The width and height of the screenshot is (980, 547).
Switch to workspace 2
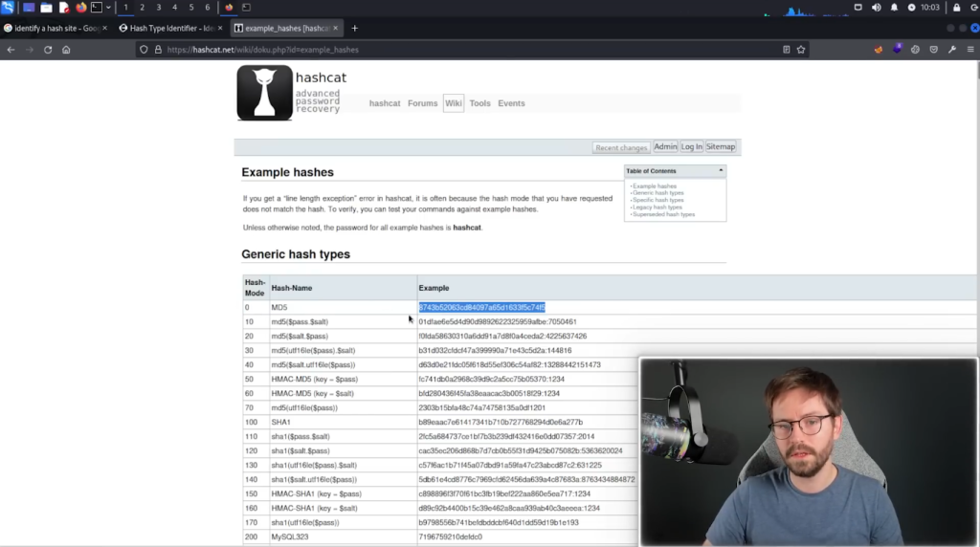142,8
